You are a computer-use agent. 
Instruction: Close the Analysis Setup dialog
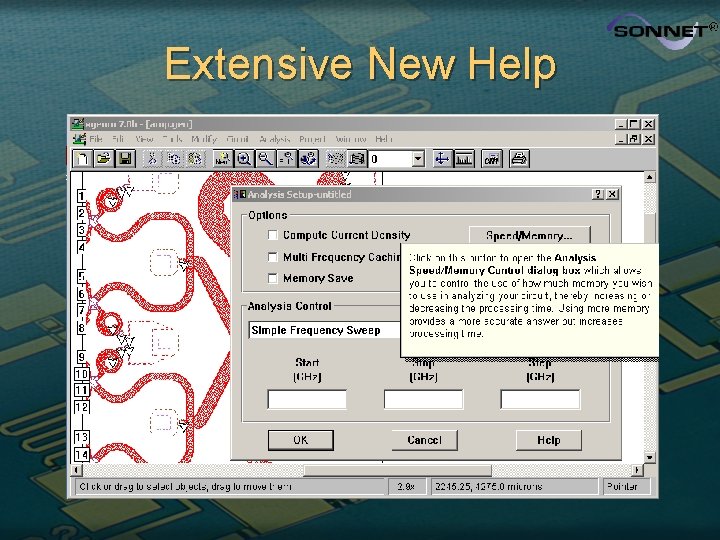pos(612,194)
